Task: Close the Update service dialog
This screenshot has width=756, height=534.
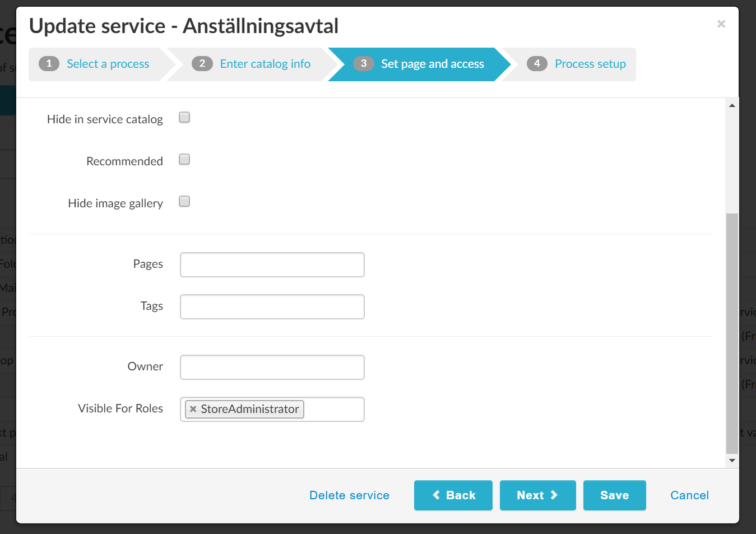Action: click(721, 24)
